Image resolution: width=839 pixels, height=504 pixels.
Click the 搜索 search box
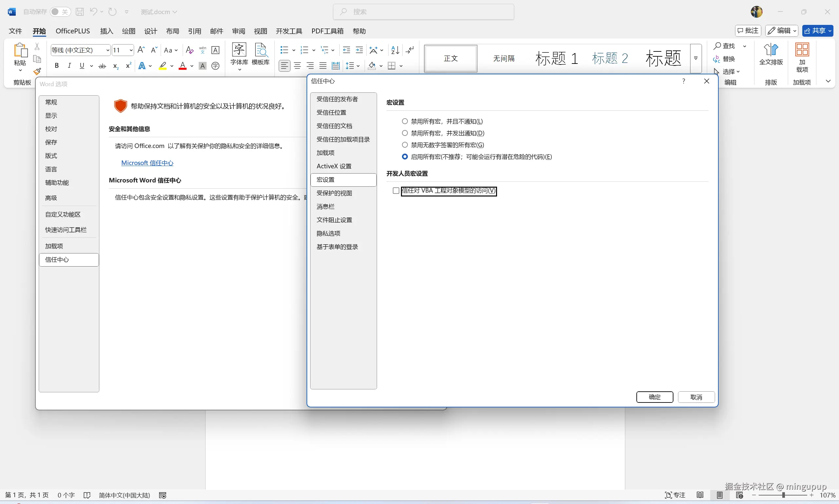tap(423, 12)
